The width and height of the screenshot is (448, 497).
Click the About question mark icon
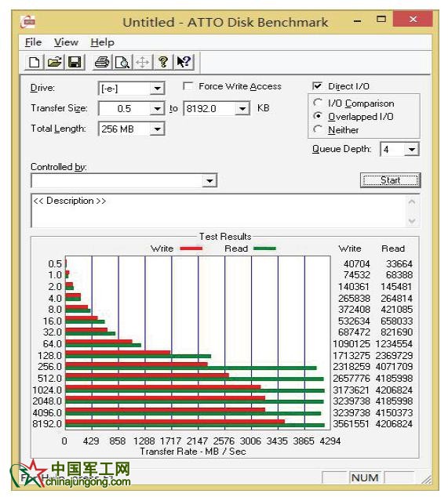[x=163, y=62]
